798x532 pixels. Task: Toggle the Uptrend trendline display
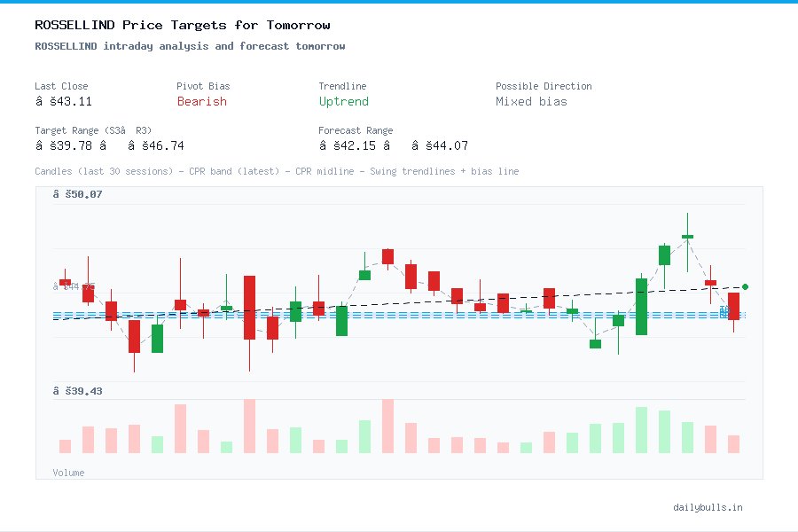(x=343, y=102)
